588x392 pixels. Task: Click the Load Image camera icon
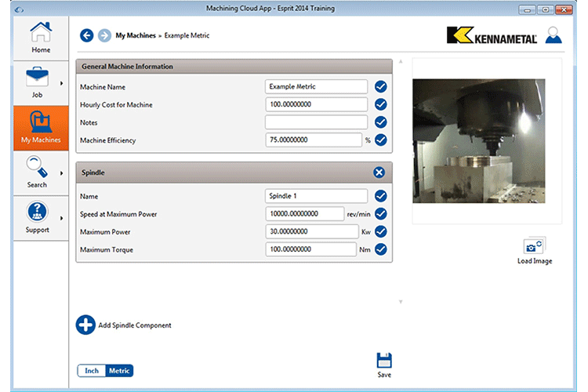coord(535,246)
